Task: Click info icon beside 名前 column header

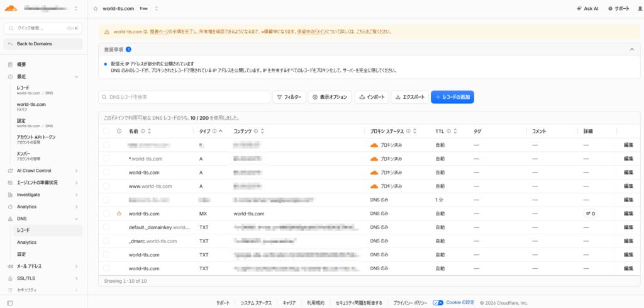Action: tap(143, 132)
